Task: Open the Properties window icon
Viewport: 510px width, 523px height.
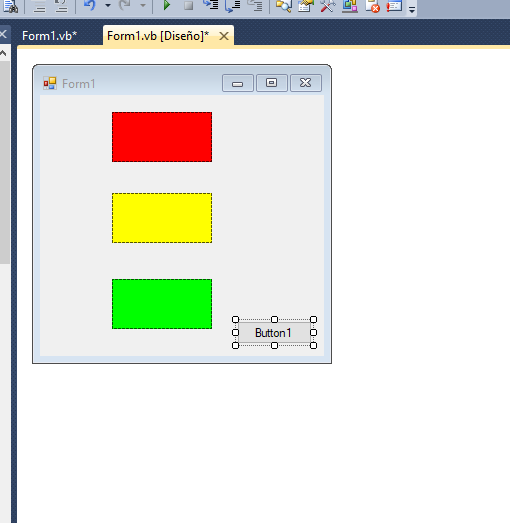Action: (306, 5)
